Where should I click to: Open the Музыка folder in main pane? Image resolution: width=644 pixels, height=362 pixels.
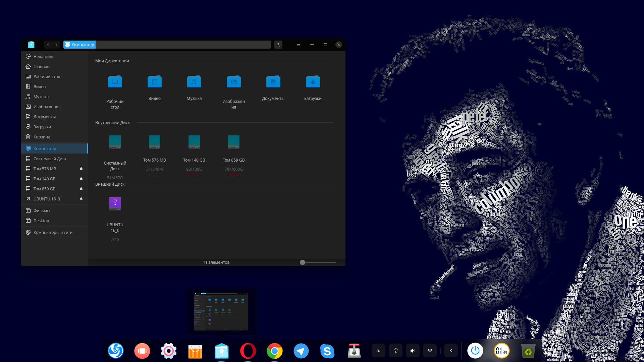(194, 81)
